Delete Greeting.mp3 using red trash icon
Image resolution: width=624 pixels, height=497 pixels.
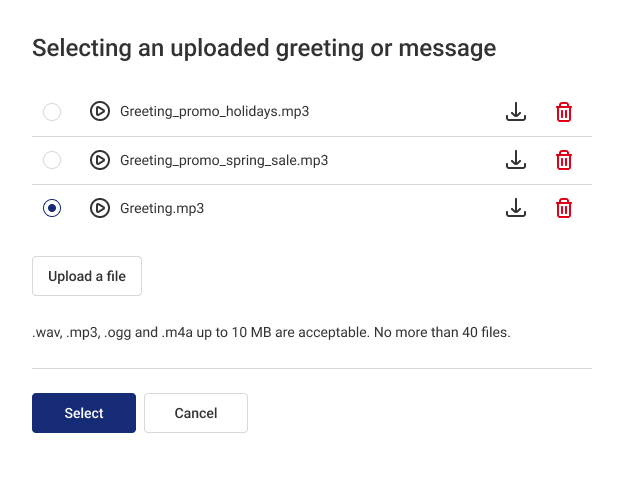[564, 208]
